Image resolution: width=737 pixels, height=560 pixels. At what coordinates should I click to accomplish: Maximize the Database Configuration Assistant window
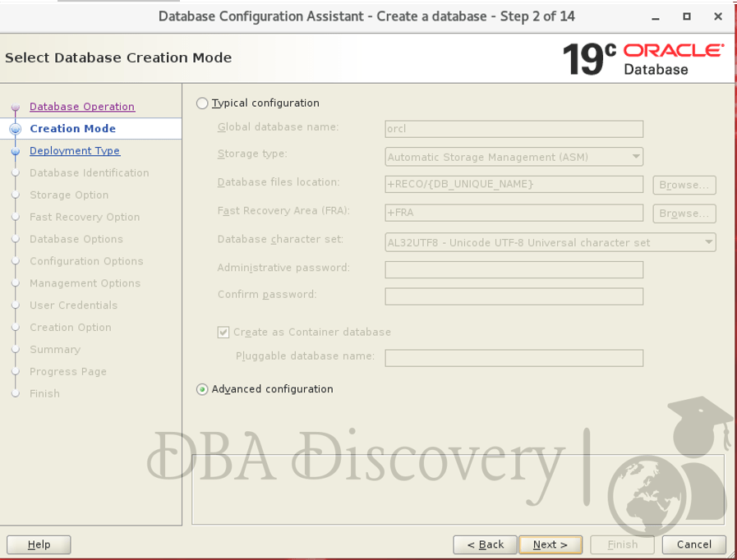pos(687,16)
